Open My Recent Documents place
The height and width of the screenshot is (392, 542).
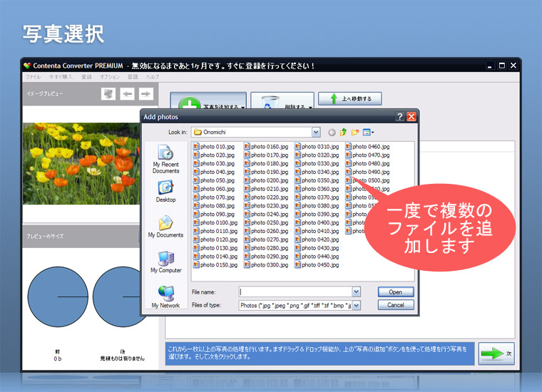[x=166, y=159]
